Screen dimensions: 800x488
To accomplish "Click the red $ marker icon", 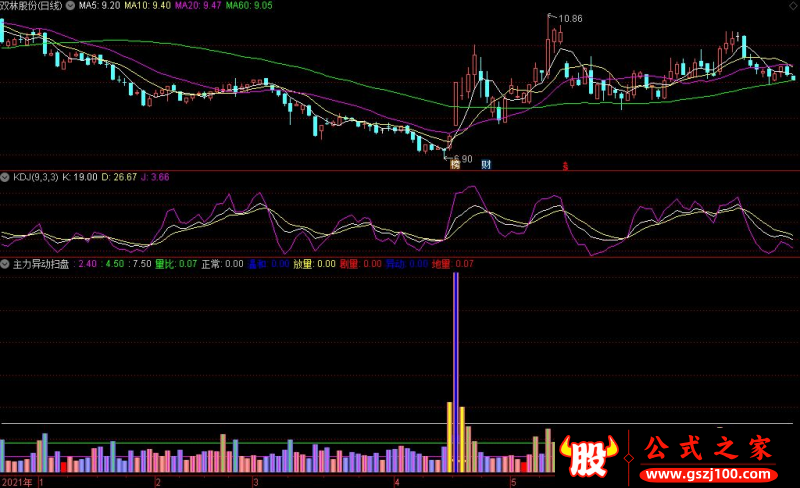I will pos(565,166).
